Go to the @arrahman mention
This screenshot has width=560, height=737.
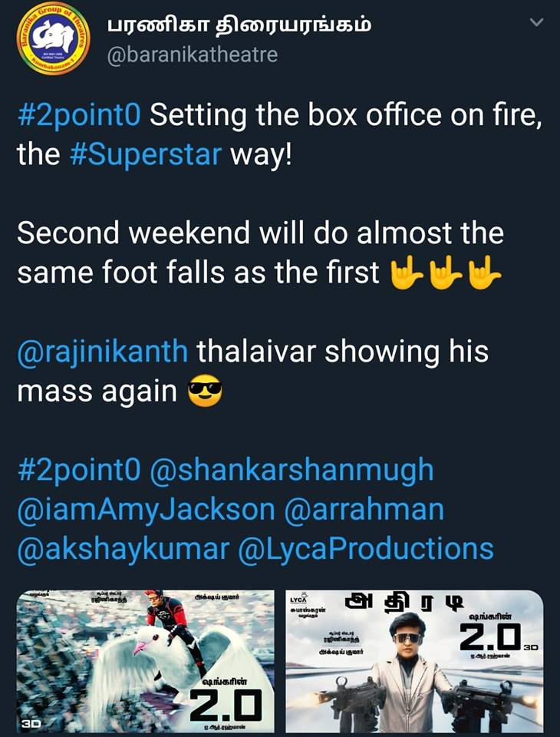pos(364,510)
